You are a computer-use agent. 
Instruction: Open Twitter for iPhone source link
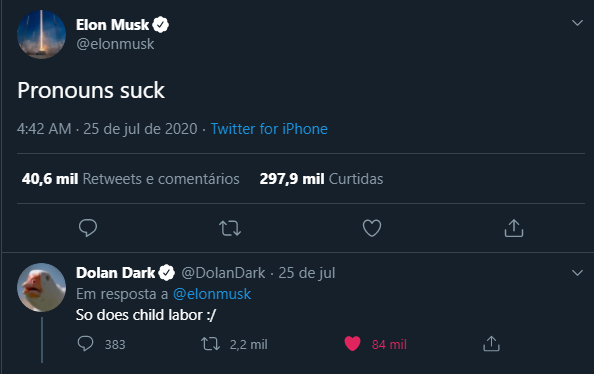tap(269, 129)
